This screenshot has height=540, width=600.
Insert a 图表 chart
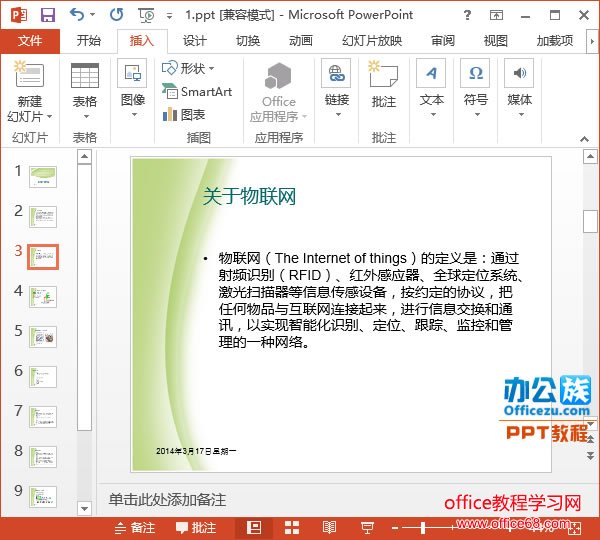[184, 114]
